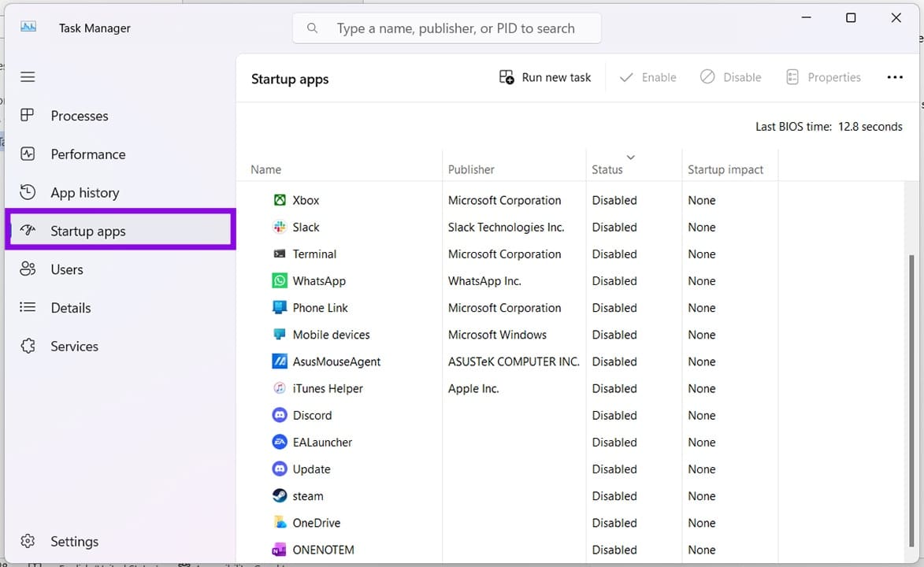
Task: Click WhatsApp Inc. publisher cell
Action: [484, 281]
